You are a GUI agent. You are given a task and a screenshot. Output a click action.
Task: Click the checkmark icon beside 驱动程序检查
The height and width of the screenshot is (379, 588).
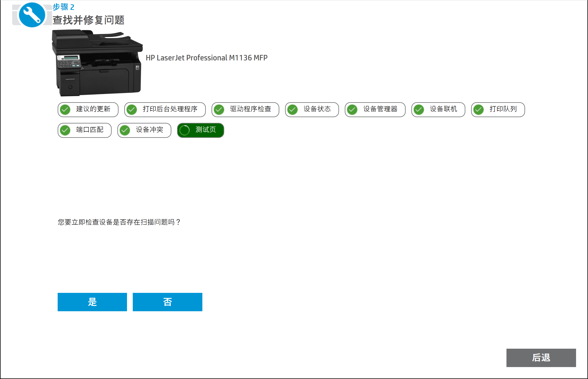coord(219,110)
